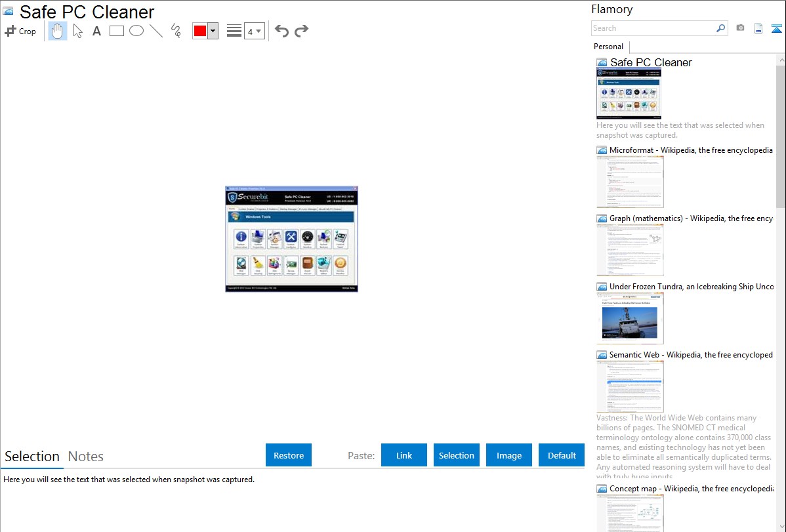Select 'Semantic Web - Wikipedia' title
786x532 pixels.
691,355
